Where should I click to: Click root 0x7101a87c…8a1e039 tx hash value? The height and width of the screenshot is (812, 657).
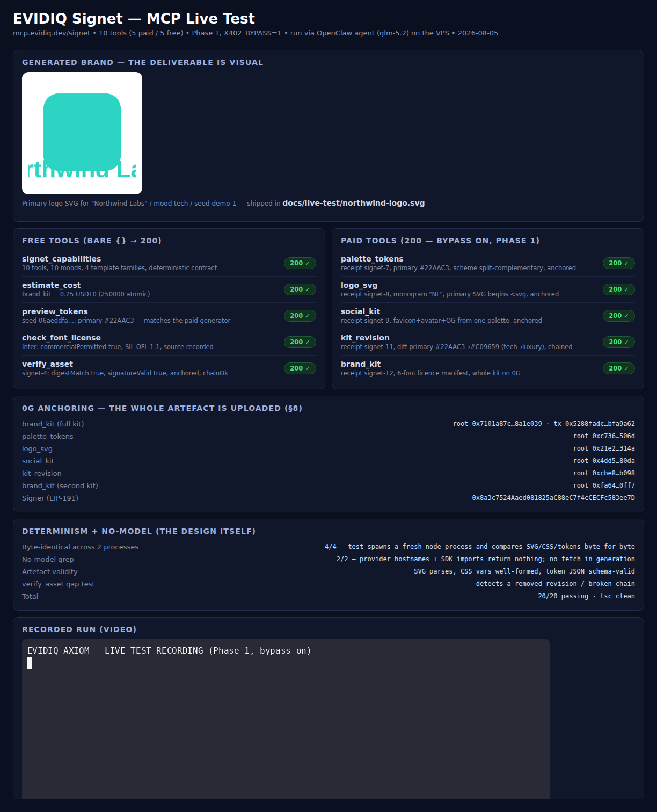[544, 424]
